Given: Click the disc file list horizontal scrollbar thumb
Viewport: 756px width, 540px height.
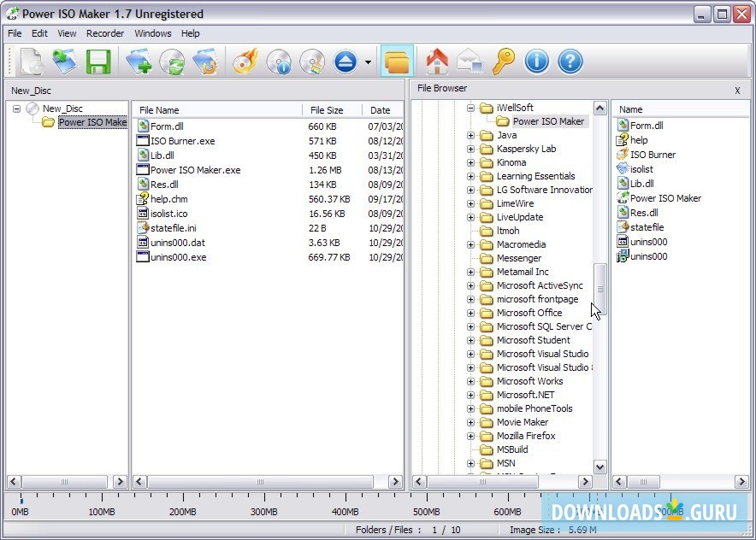Looking at the screenshot, I should click(x=260, y=481).
